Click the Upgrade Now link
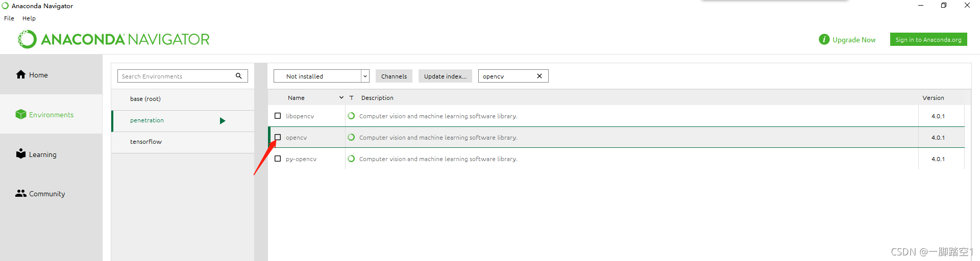This screenshot has width=980, height=261. click(854, 40)
